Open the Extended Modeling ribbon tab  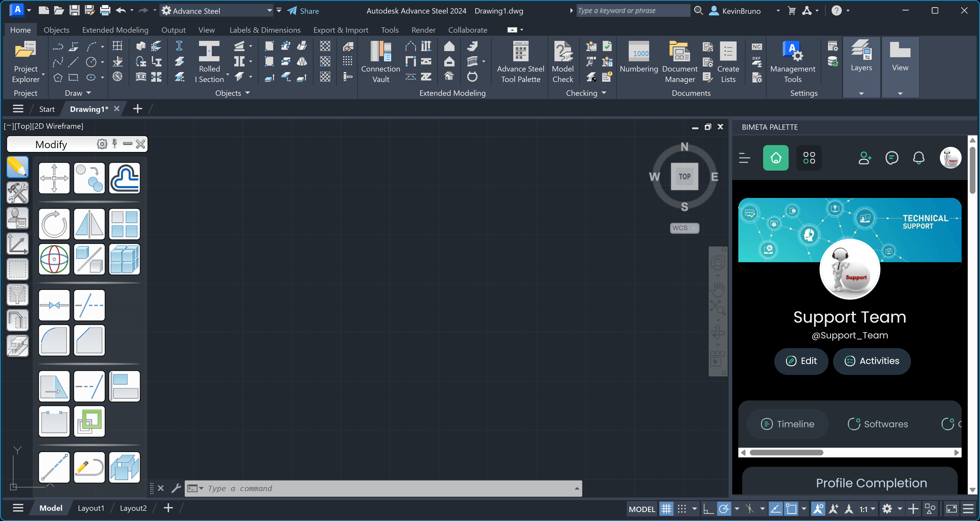point(115,30)
